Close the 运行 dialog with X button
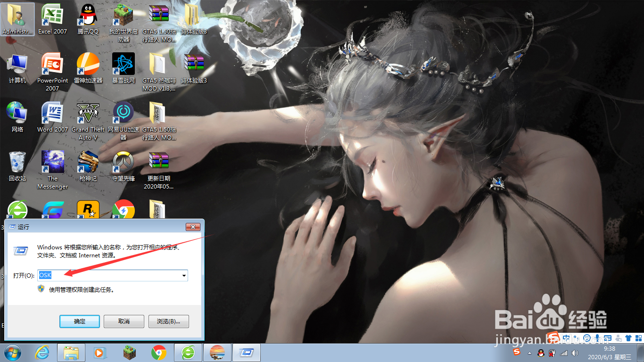The height and width of the screenshot is (362, 644). coord(193,227)
